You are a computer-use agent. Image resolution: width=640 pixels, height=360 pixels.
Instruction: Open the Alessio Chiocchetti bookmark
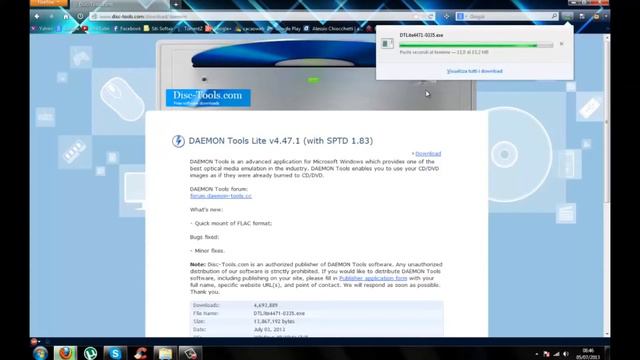point(333,29)
